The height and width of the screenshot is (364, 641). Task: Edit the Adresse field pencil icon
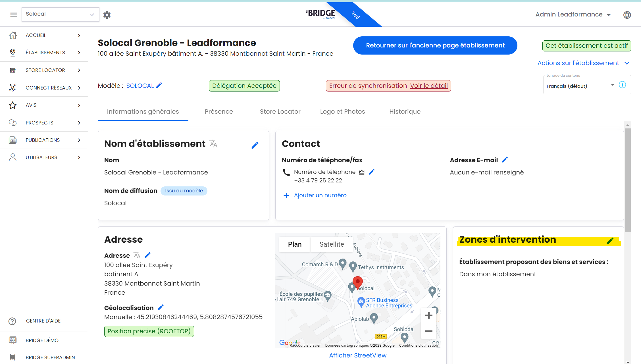[147, 255]
